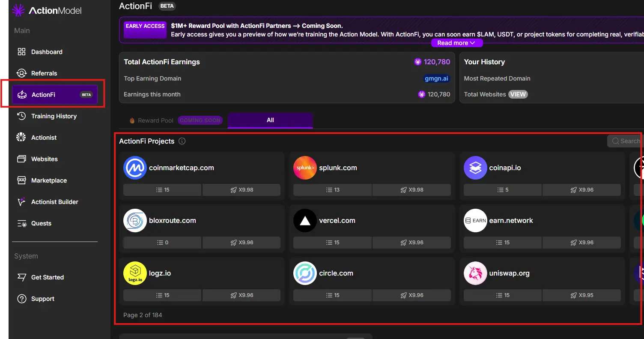Click splunk.com X9.98 multiplier

click(411, 190)
